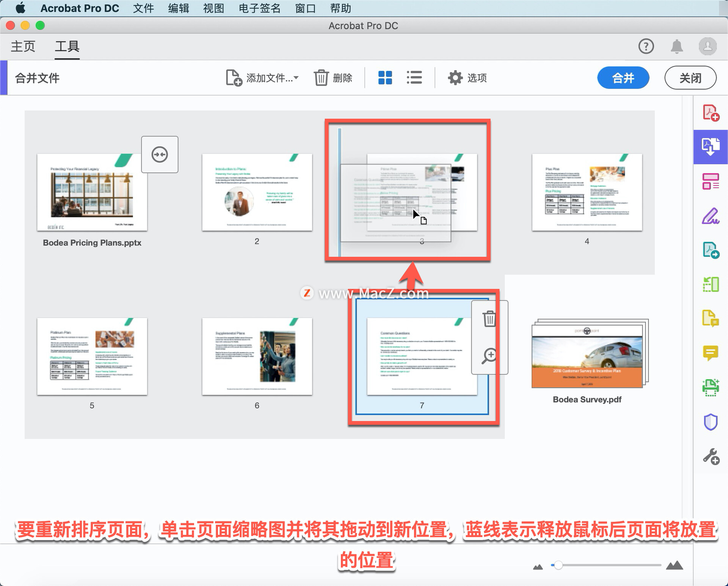Click the Bodea Survey.pdf file name
Image resolution: width=728 pixels, height=586 pixels.
[587, 400]
